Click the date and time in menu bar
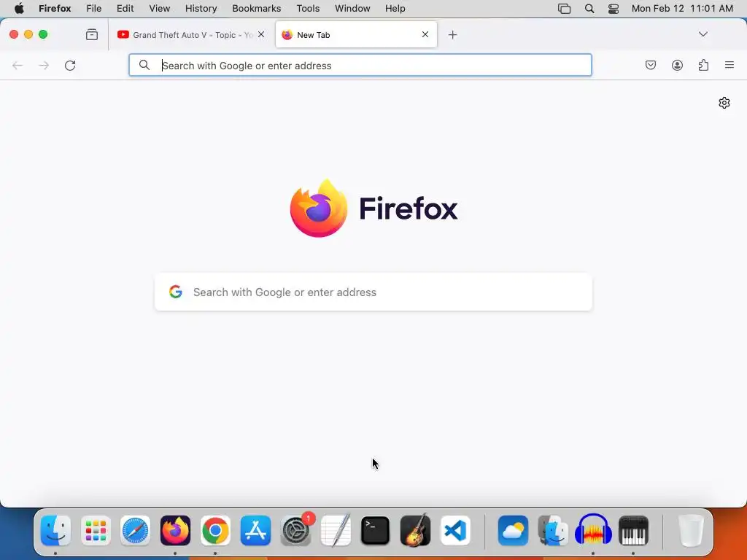This screenshot has width=747, height=560. (682, 9)
